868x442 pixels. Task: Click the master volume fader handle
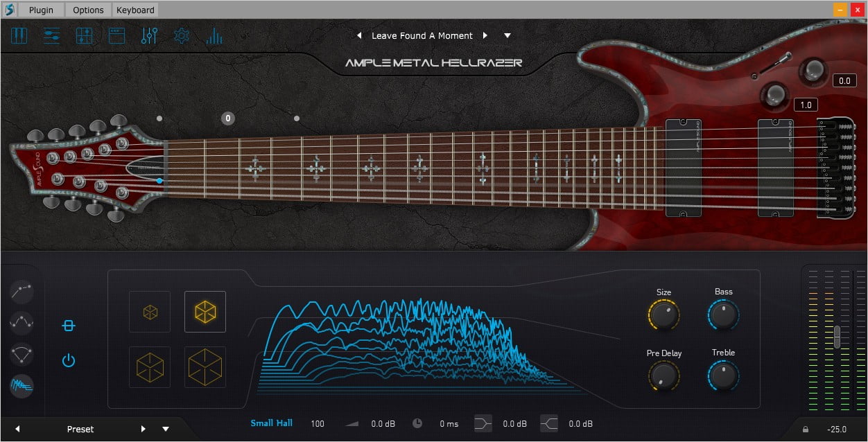(837, 336)
